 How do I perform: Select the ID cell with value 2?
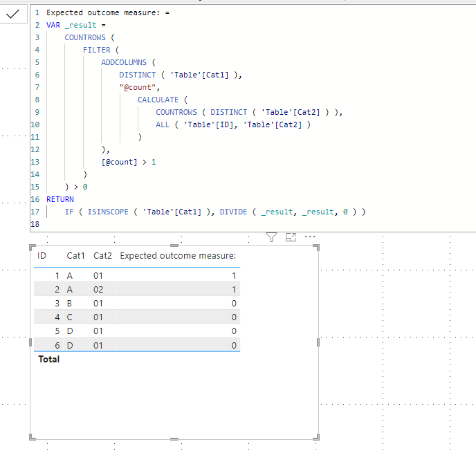(x=57, y=290)
